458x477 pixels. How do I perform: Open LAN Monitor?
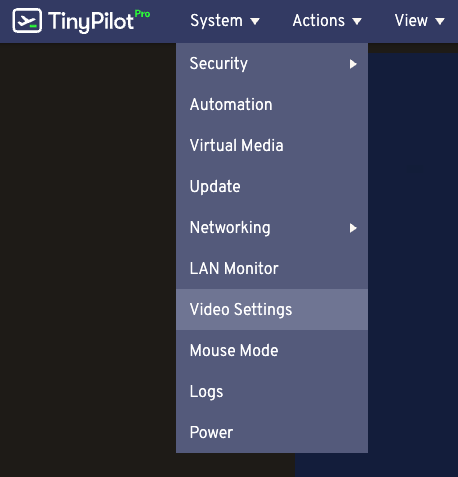pos(272,268)
